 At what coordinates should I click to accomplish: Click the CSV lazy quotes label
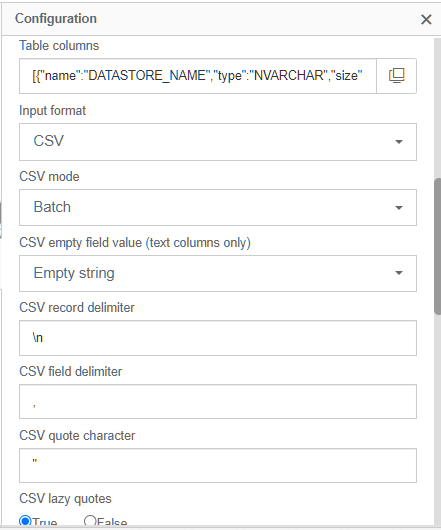tap(65, 499)
